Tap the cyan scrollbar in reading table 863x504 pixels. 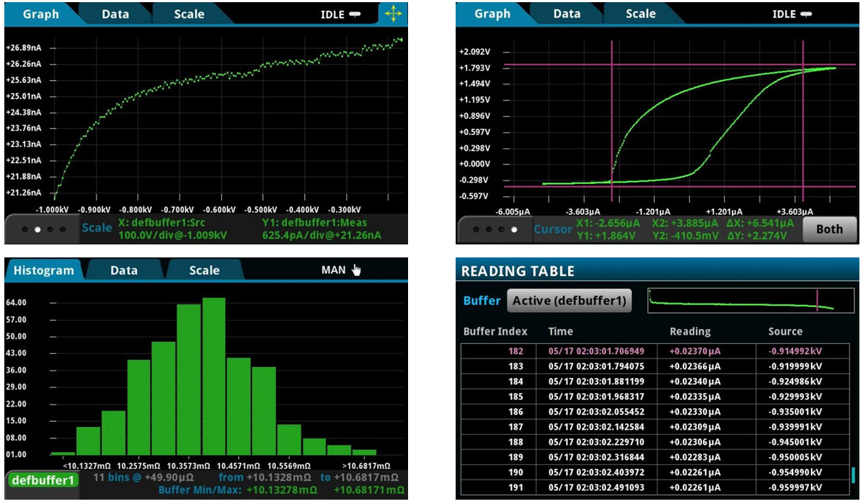click(x=853, y=474)
